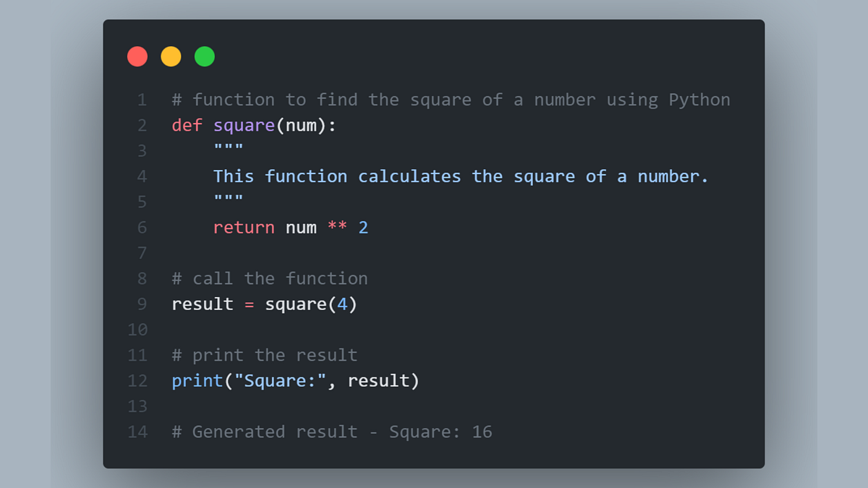868x488 pixels.
Task: Click the comment "# Generated result - Square: 16"
Action: (332, 432)
